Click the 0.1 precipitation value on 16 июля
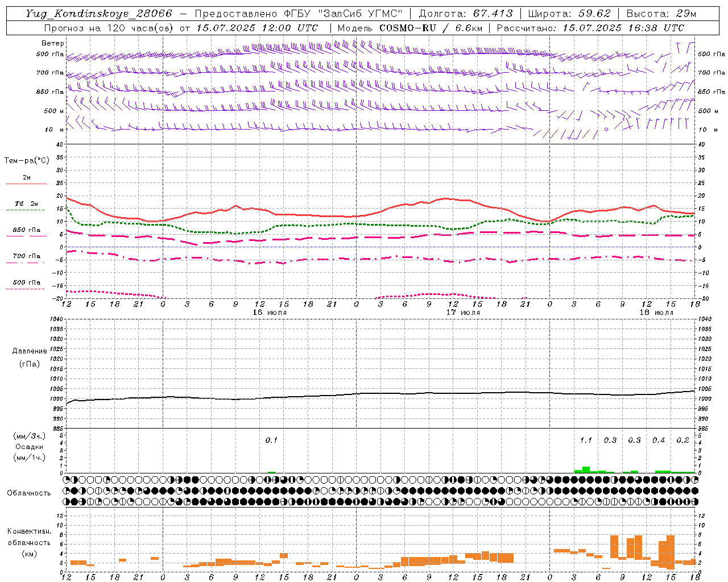 point(271,440)
